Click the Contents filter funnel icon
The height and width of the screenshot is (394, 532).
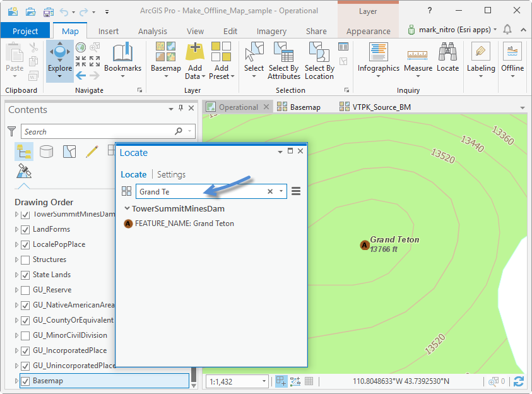[x=11, y=131]
